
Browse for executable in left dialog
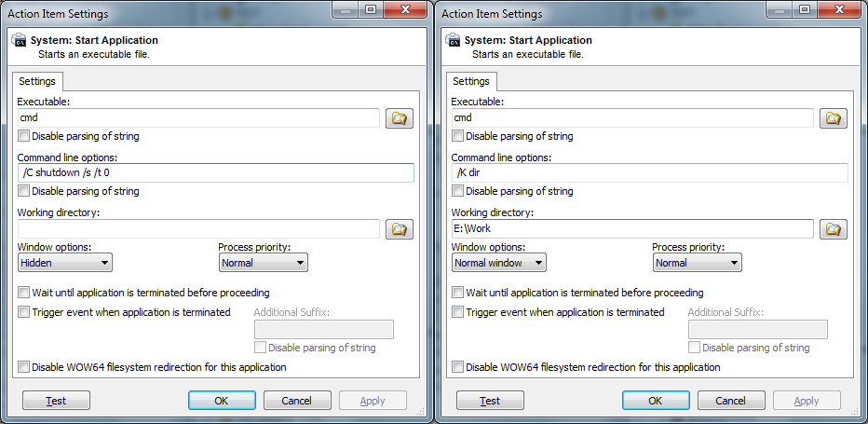click(400, 118)
